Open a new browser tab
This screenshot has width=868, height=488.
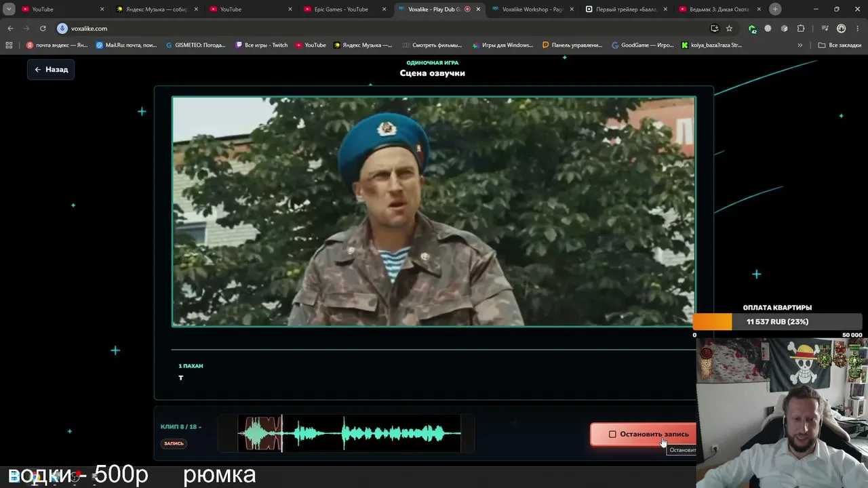pyautogui.click(x=775, y=9)
